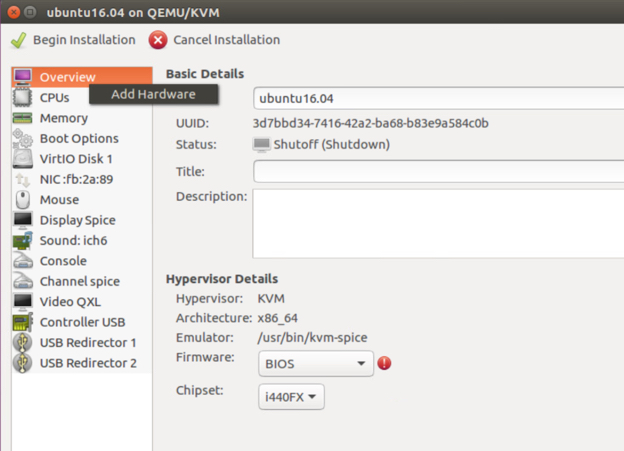Screen dimensions: 624x451
Task: Click the Cancel Installation button label
Action: 226,40
